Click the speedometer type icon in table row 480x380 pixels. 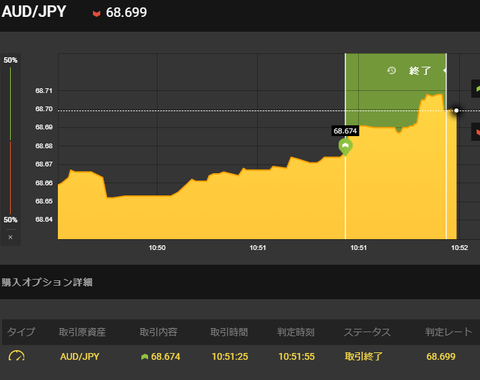(x=16, y=356)
